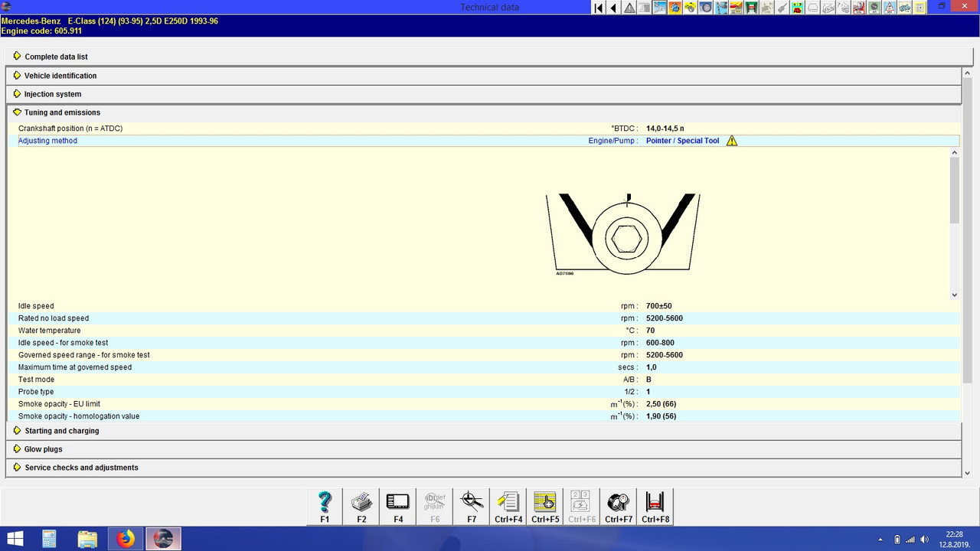The height and width of the screenshot is (551, 980).
Task: Click the round gauge toolbar icon
Action: [x=874, y=8]
